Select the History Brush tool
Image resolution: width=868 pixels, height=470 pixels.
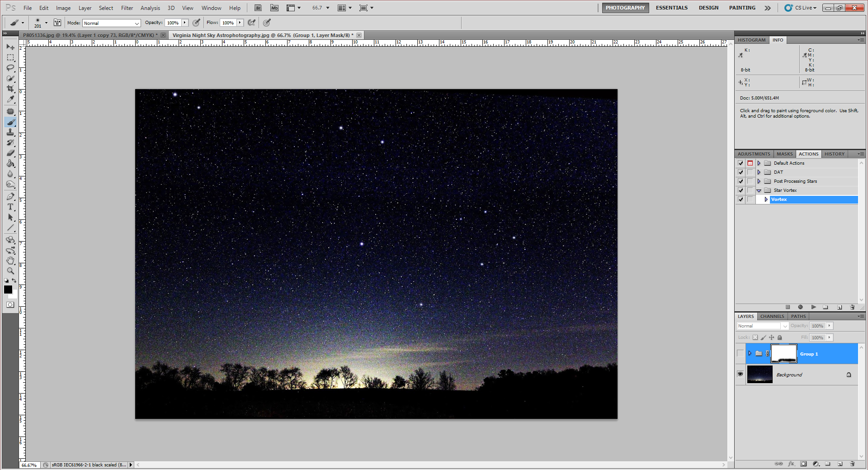pyautogui.click(x=10, y=142)
